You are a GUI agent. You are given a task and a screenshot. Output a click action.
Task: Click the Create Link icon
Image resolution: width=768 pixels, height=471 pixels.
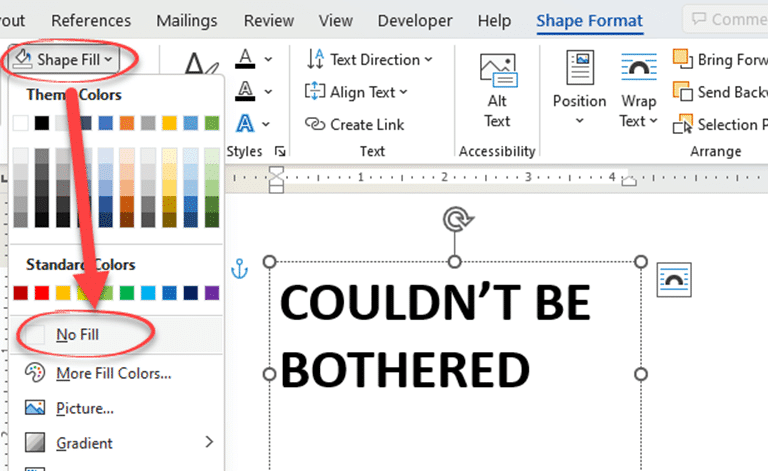[x=316, y=125]
